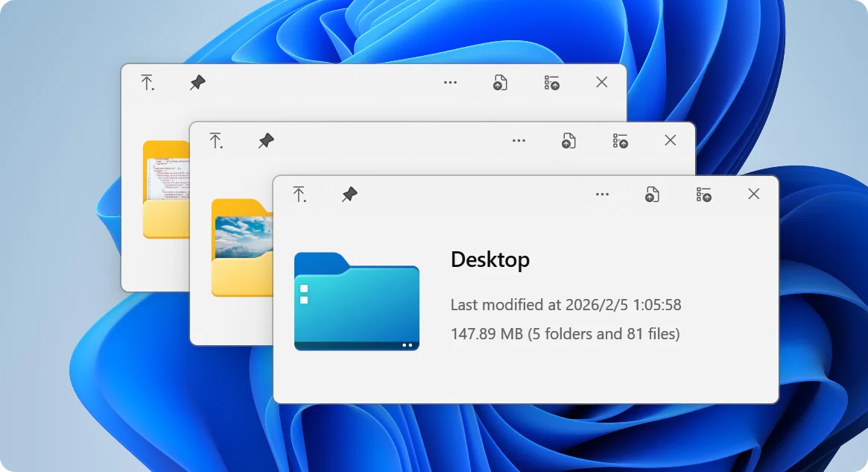Viewport: 868px width, 472px height.
Task: Pin the middle preview window on top
Action: pyautogui.click(x=265, y=140)
